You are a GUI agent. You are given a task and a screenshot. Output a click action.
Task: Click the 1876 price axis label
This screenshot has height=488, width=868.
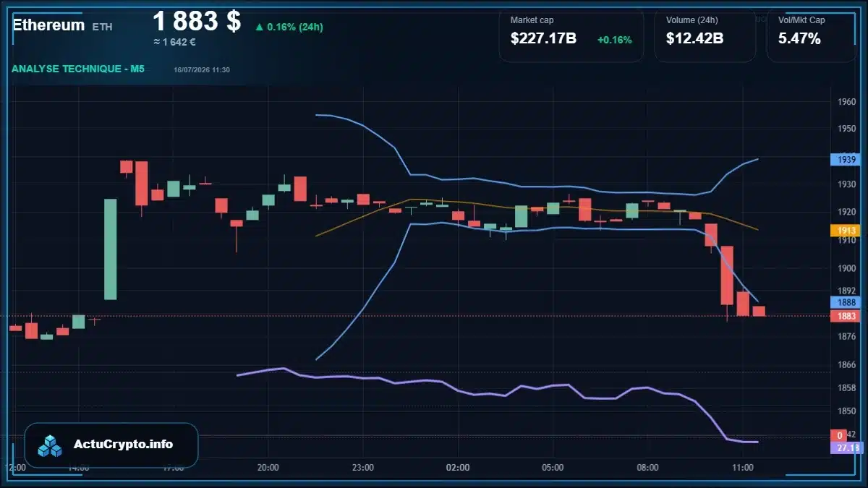(847, 336)
